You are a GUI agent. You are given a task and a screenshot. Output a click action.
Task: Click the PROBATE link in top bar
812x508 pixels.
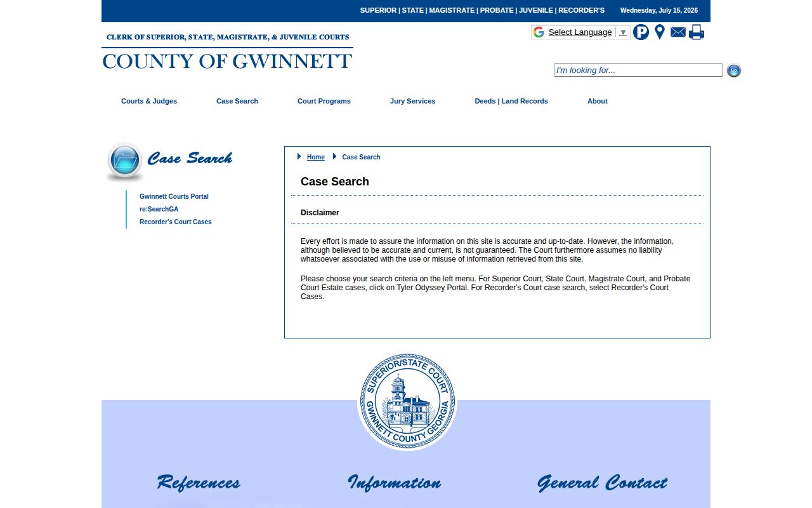pos(497,10)
